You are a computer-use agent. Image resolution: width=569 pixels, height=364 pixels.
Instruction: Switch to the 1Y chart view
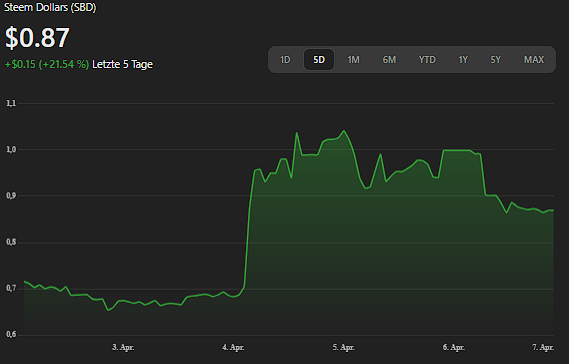[x=463, y=60]
